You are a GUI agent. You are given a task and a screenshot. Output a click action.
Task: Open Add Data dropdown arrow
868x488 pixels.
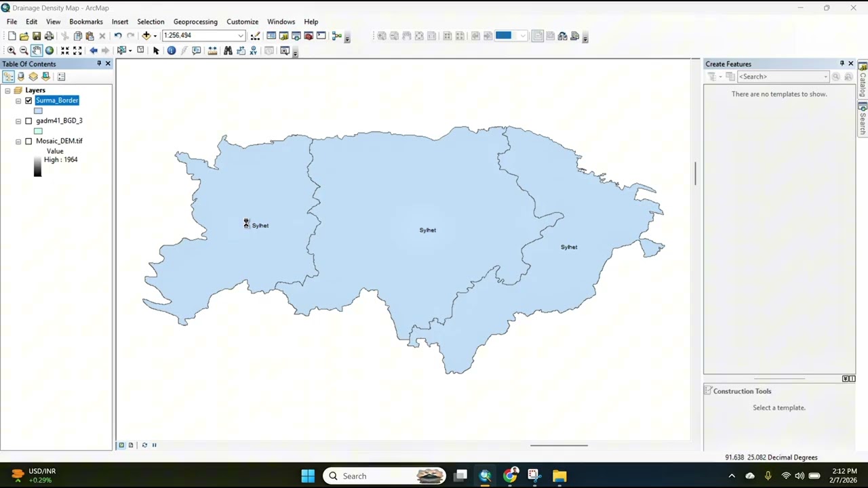(x=155, y=35)
